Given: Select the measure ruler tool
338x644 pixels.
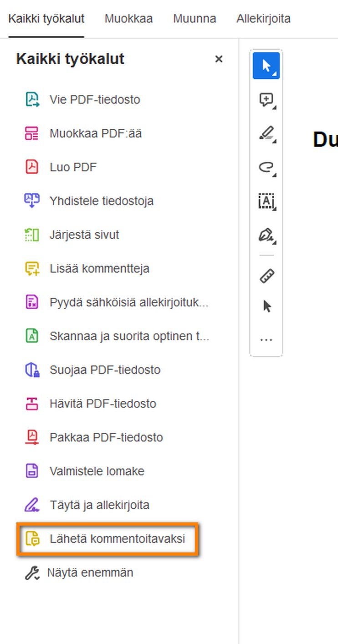Looking at the screenshot, I should point(266,275).
